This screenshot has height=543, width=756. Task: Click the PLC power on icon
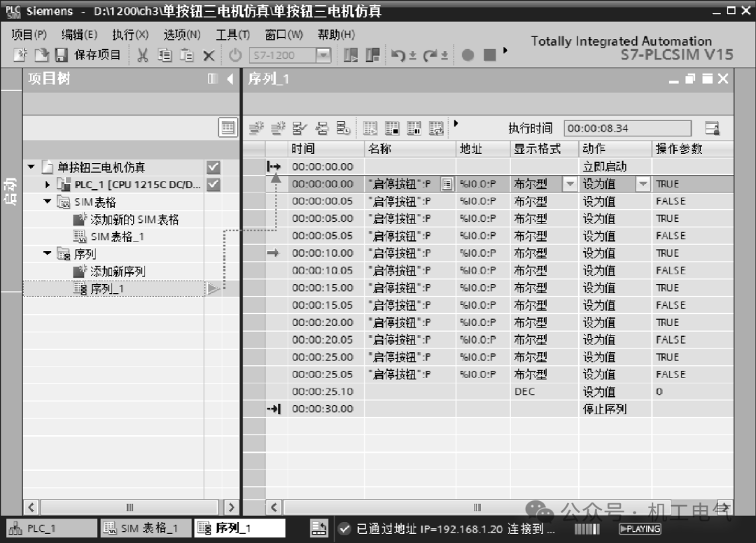click(x=234, y=55)
